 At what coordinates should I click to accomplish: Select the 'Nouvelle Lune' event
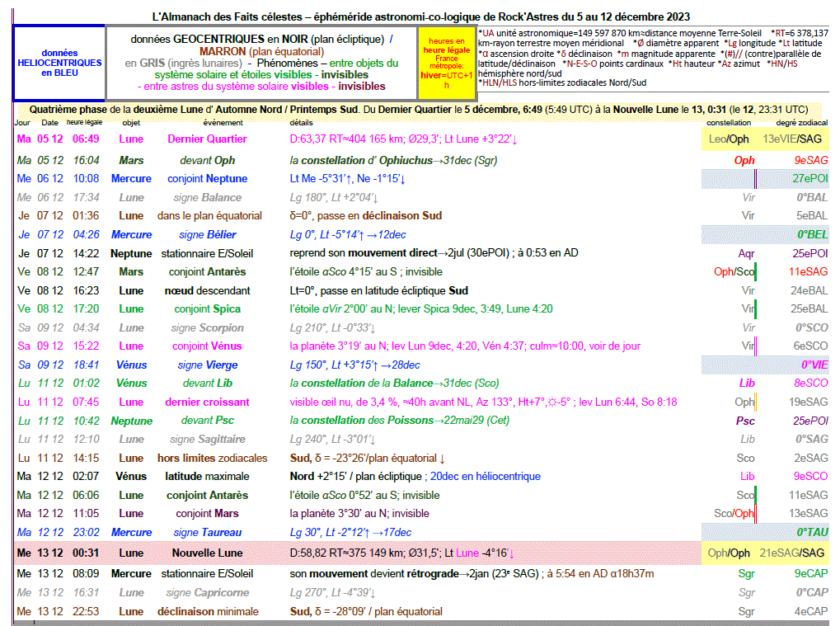pyautogui.click(x=208, y=553)
